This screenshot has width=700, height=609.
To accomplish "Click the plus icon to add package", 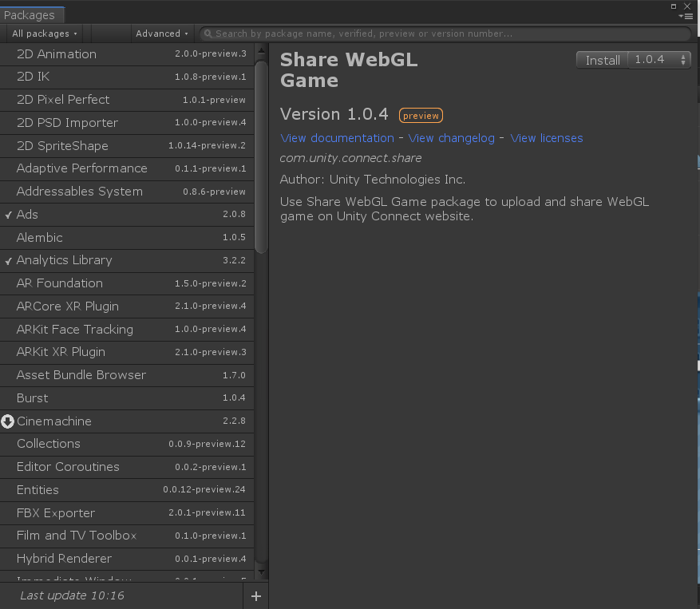I will [x=255, y=596].
